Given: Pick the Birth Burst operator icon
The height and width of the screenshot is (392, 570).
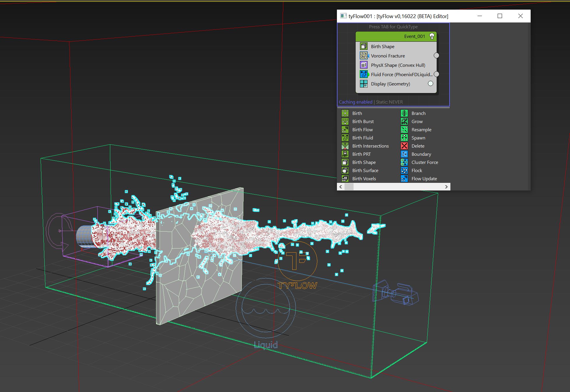Looking at the screenshot, I should (345, 121).
